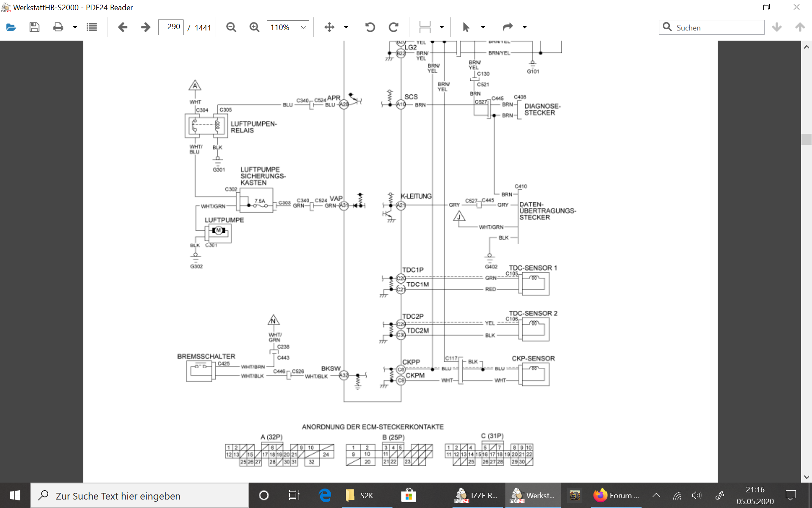Click the Suchen search box
Image resolution: width=812 pixels, height=508 pixels.
coord(717,28)
